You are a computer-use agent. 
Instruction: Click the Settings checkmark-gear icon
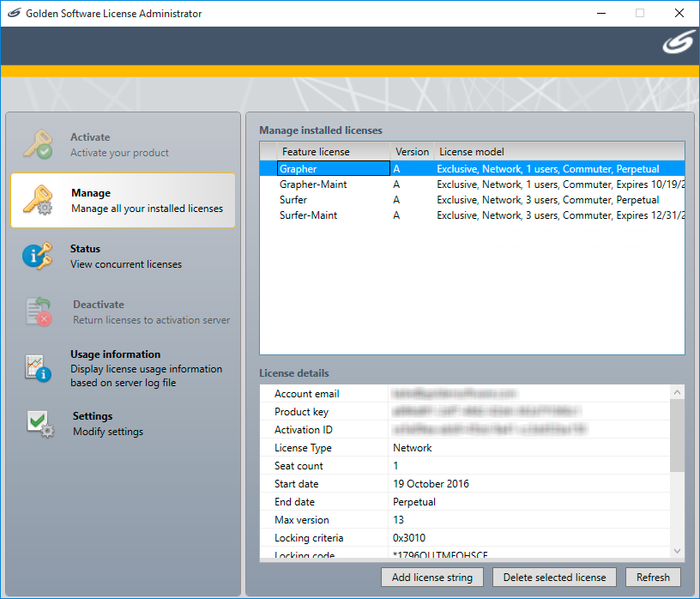pyautogui.click(x=40, y=423)
